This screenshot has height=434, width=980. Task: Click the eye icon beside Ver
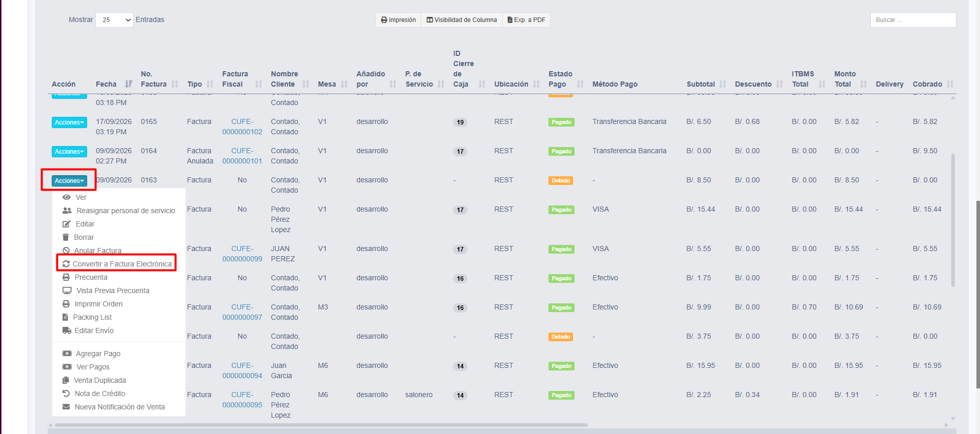click(67, 197)
